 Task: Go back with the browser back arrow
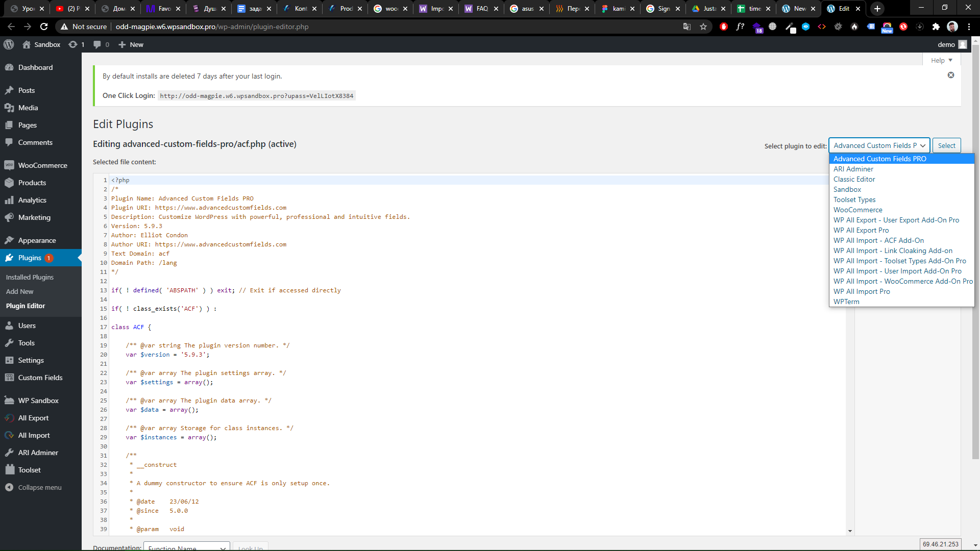click(11, 27)
